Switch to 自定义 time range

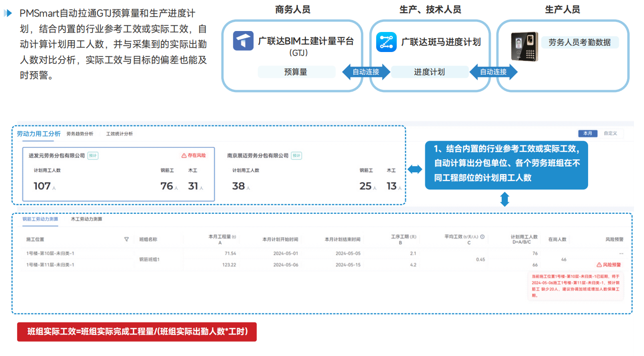click(610, 134)
